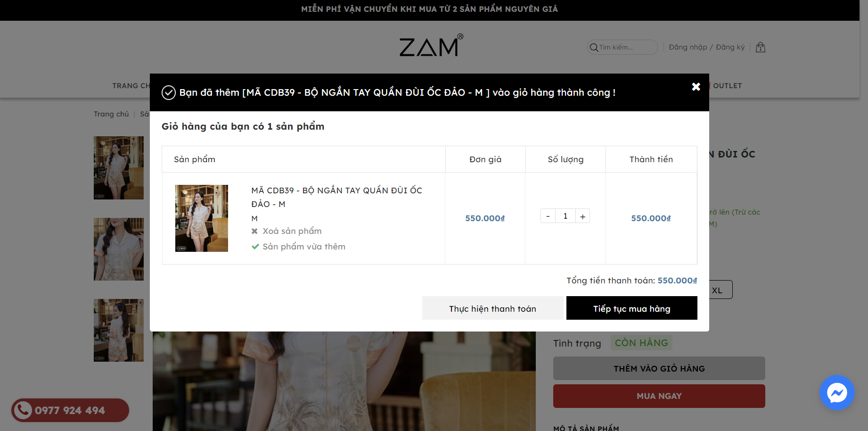868x431 pixels.
Task: Click Tiếp tục mua hàng button
Action: coord(632,308)
